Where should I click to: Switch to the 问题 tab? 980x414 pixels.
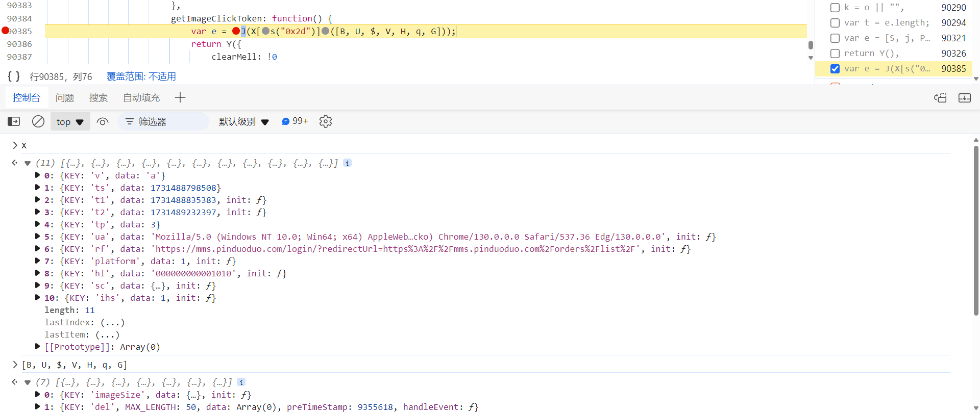click(65, 97)
